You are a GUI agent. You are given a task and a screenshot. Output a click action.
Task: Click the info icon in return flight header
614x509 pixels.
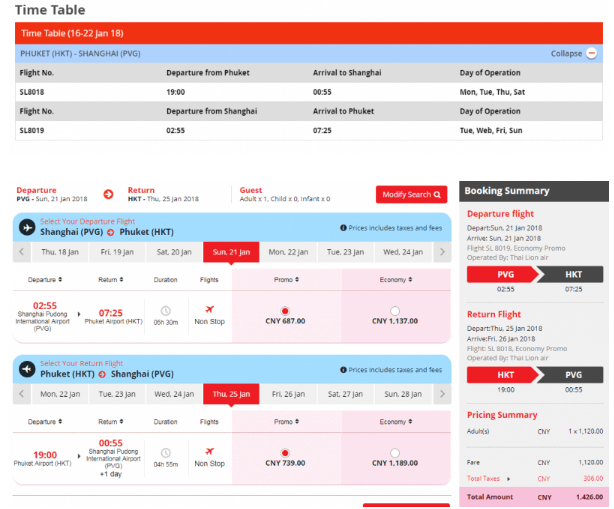[x=343, y=370]
